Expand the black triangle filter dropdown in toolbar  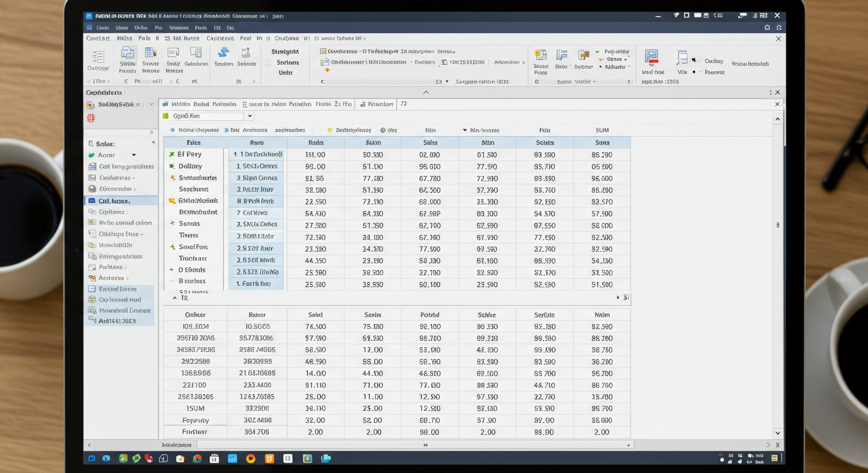pyautogui.click(x=465, y=131)
